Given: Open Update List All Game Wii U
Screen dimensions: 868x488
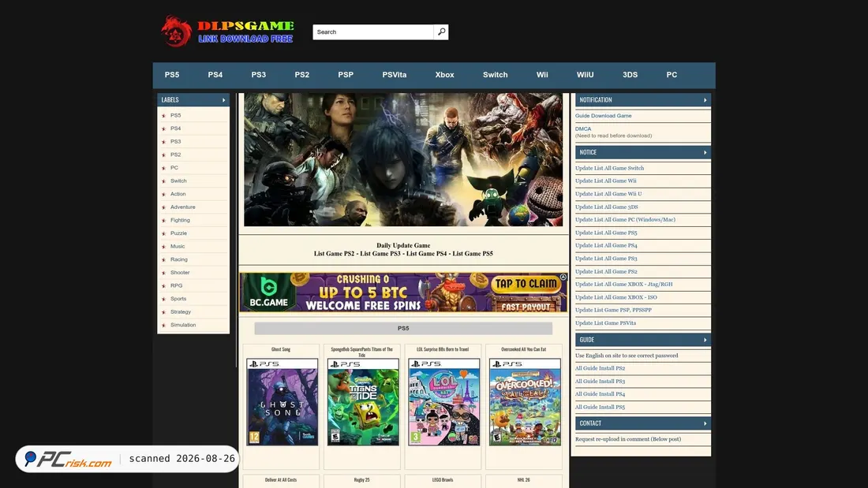Looking at the screenshot, I should click(608, 194).
